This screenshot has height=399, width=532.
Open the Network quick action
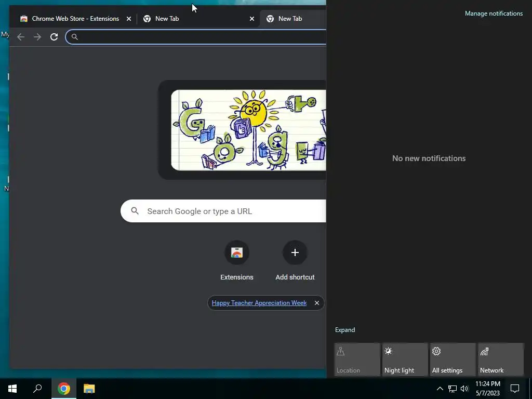500,360
